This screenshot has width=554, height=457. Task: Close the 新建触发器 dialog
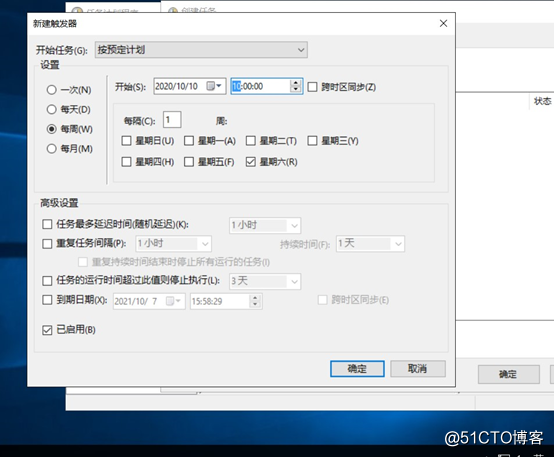pyautogui.click(x=443, y=23)
